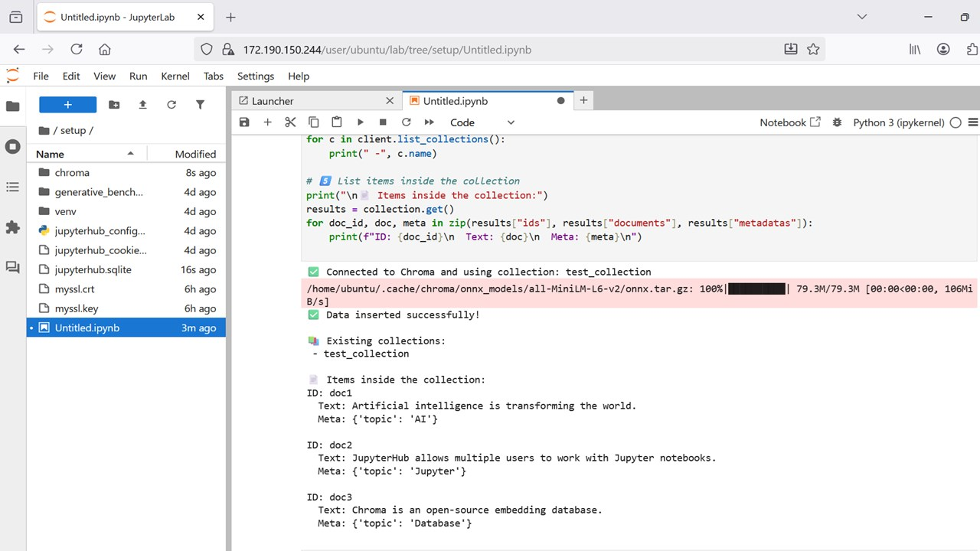Screen dimensions: 980x551
Task: Toggle the debugger bug icon
Action: 837,122
